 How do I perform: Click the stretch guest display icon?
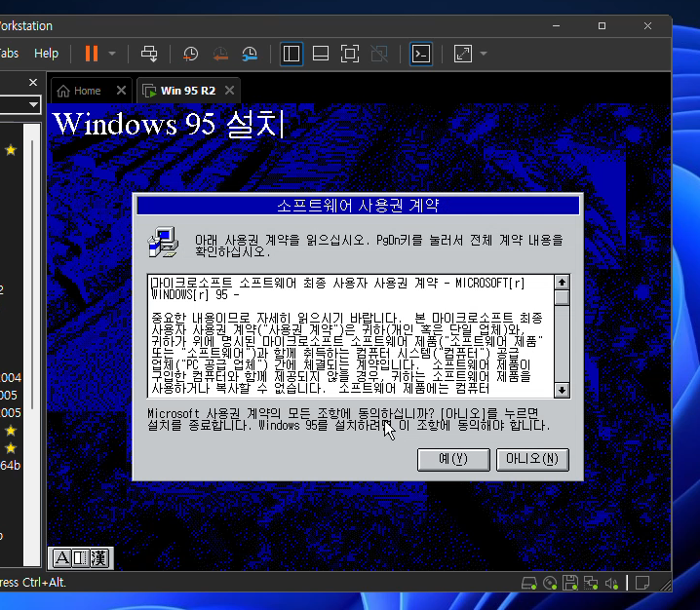click(463, 54)
